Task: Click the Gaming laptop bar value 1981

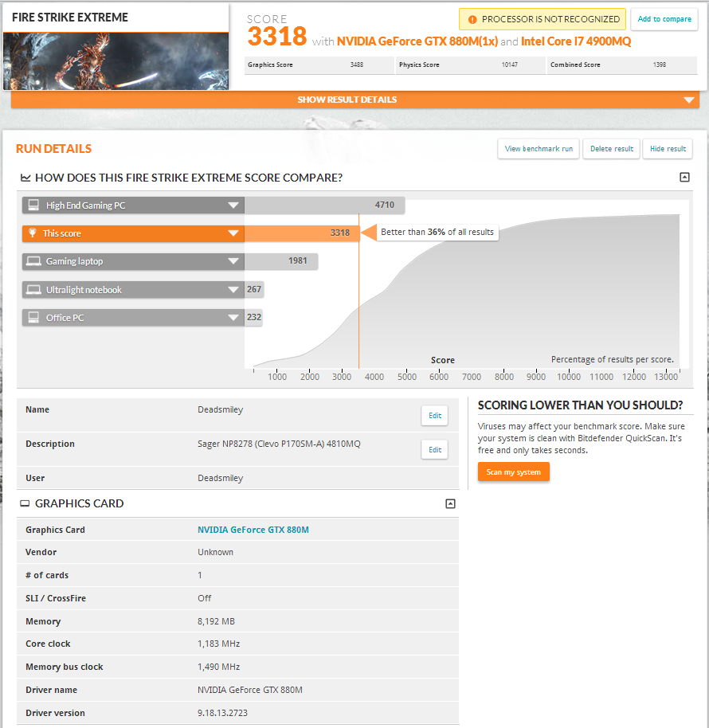Action: pyautogui.click(x=298, y=260)
